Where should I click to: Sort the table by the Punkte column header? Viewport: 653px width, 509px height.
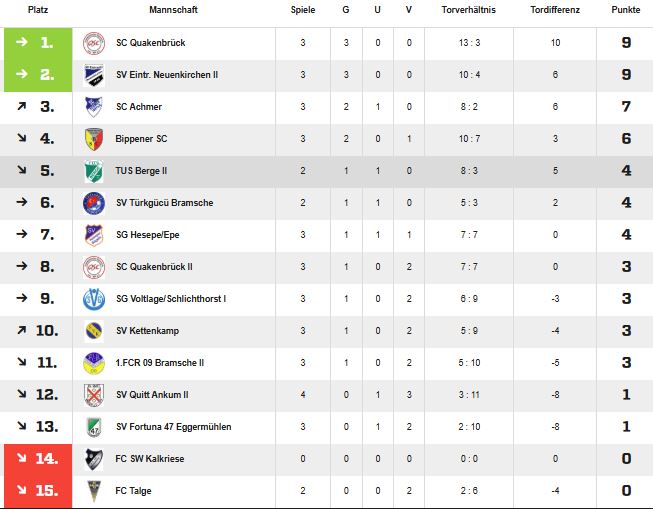tap(626, 10)
